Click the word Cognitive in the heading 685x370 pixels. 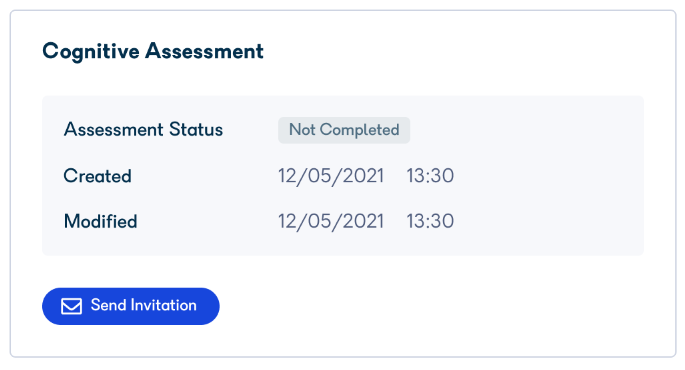91,52
